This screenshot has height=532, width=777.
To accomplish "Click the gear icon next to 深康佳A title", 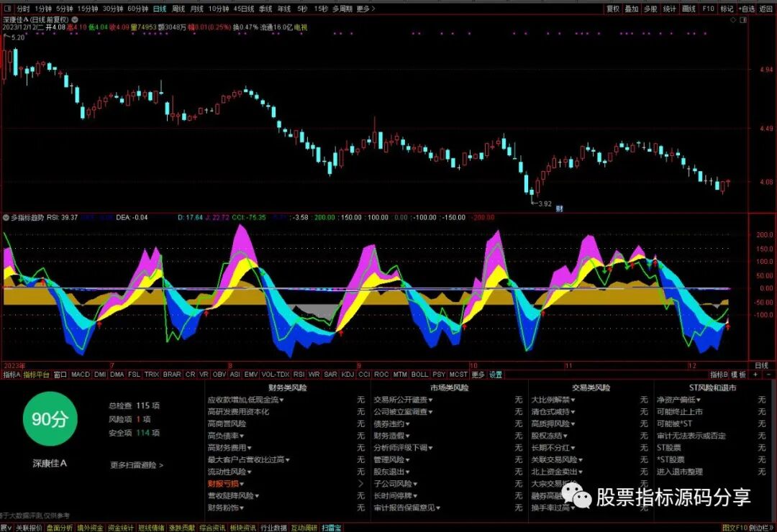I will [x=75, y=20].
